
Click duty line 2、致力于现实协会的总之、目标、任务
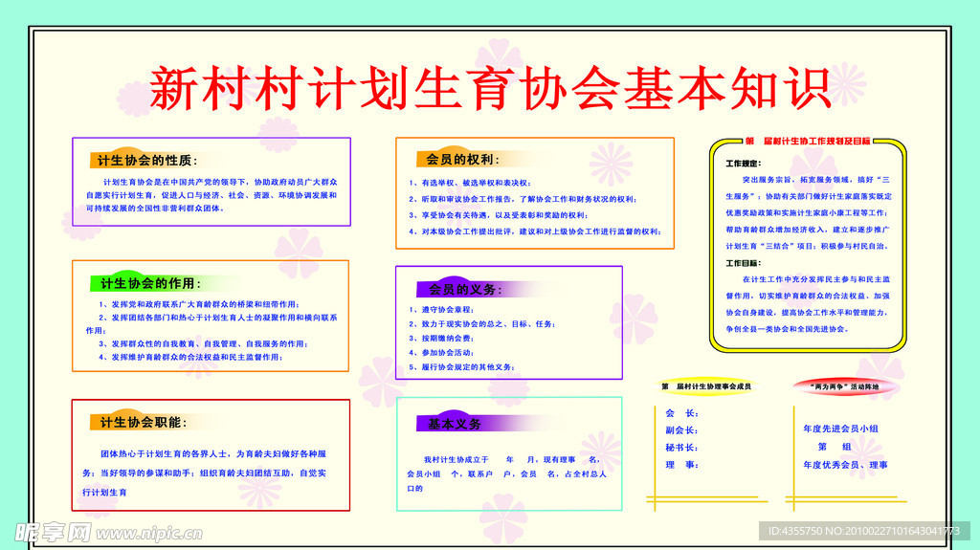click(x=482, y=323)
